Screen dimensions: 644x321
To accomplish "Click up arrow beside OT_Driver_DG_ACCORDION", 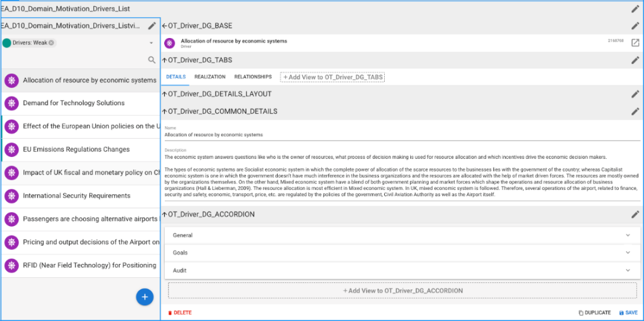I will coord(165,214).
